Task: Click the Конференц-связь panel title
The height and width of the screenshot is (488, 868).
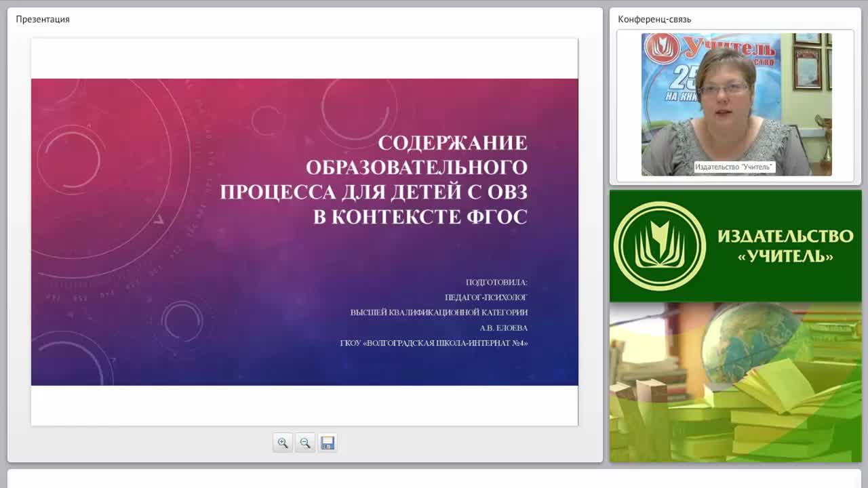Action: 654,19
